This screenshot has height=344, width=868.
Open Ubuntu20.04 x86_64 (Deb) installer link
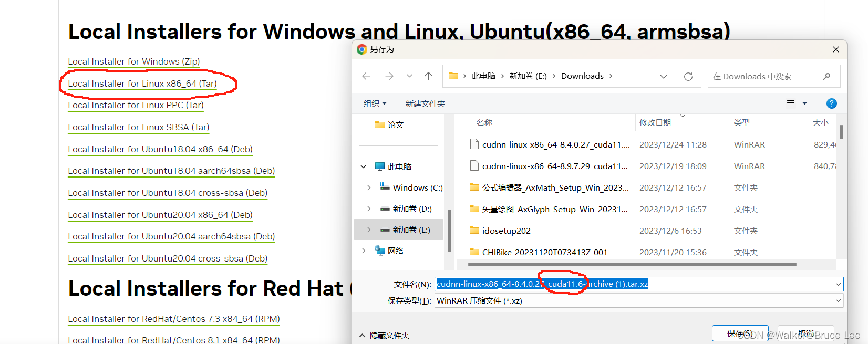(160, 215)
